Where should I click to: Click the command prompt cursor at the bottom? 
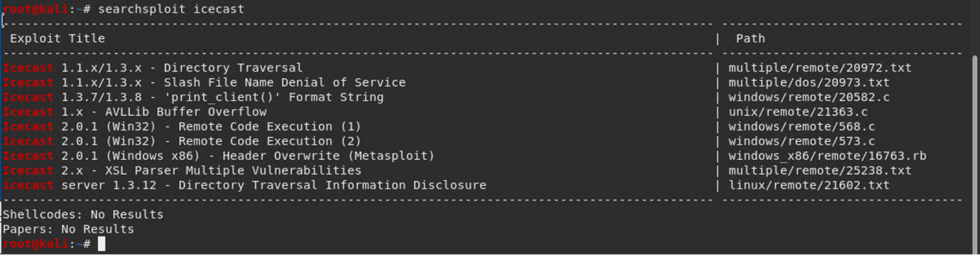click(101, 244)
